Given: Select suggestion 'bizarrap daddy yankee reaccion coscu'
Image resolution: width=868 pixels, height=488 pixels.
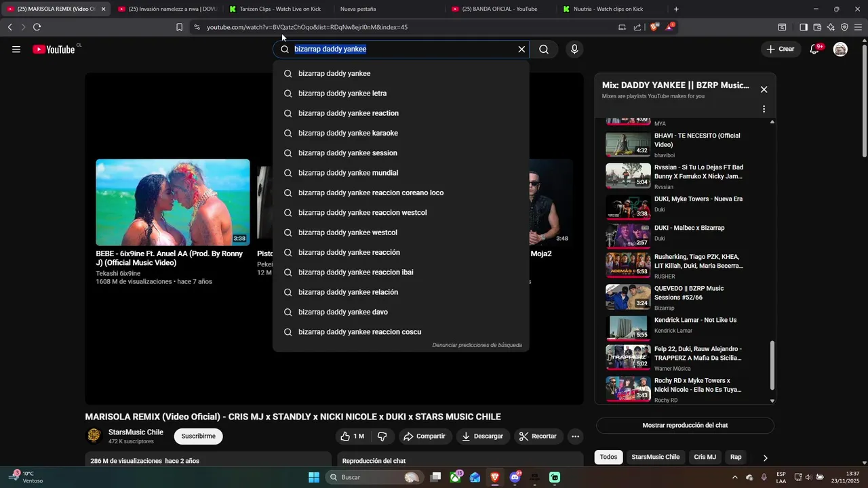Looking at the screenshot, I should pos(401,332).
